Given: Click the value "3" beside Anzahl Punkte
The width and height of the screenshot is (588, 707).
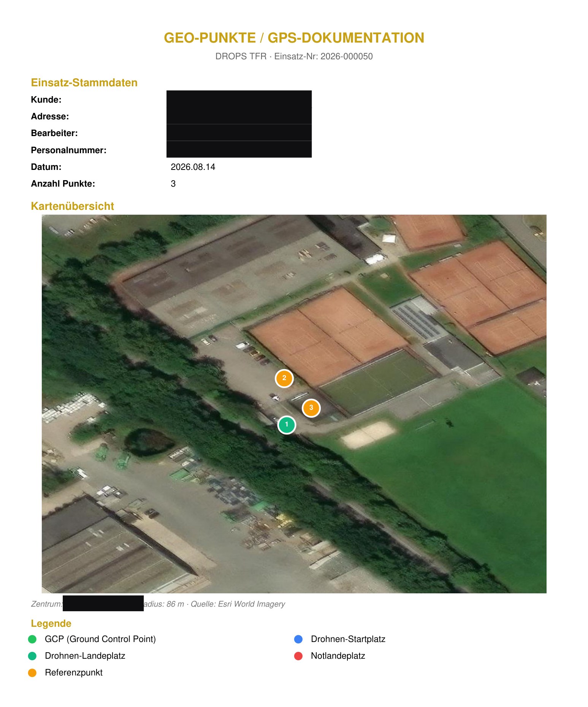Looking at the screenshot, I should pos(173,184).
